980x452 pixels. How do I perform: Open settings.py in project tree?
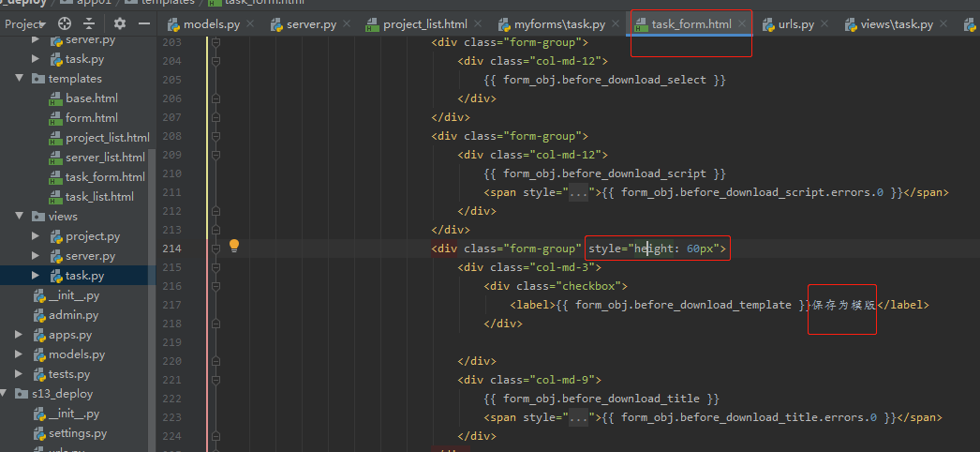click(x=78, y=433)
